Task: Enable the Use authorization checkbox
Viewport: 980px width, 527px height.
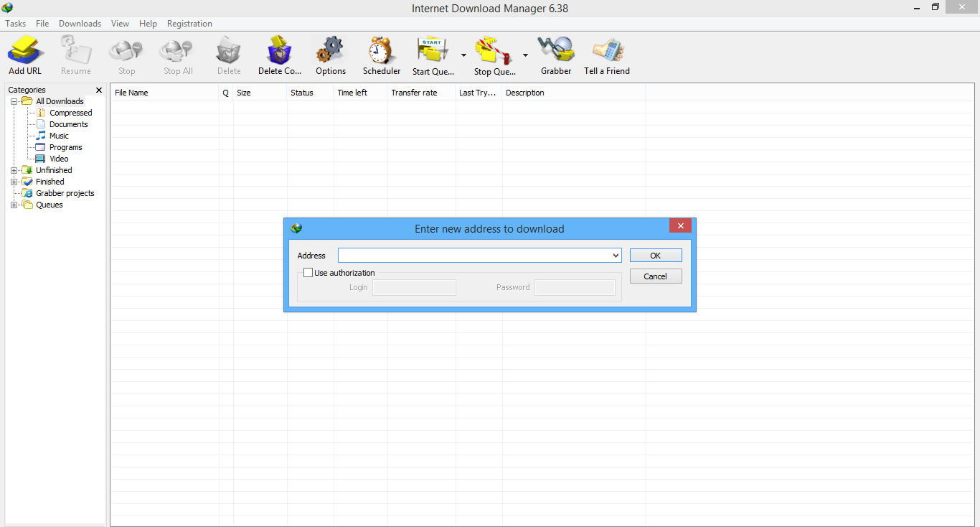Action: click(x=308, y=273)
